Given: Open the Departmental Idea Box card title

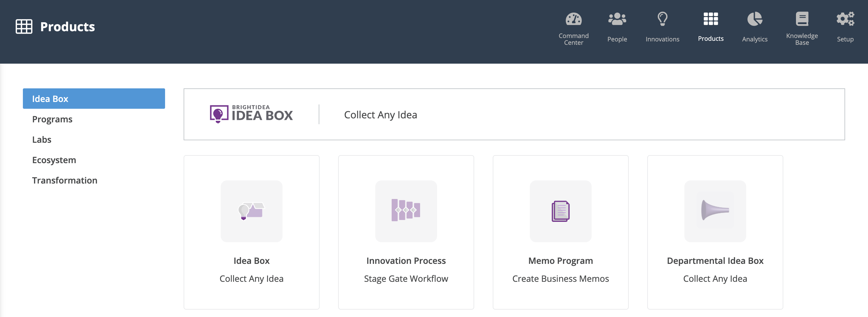Looking at the screenshot, I should 715,261.
